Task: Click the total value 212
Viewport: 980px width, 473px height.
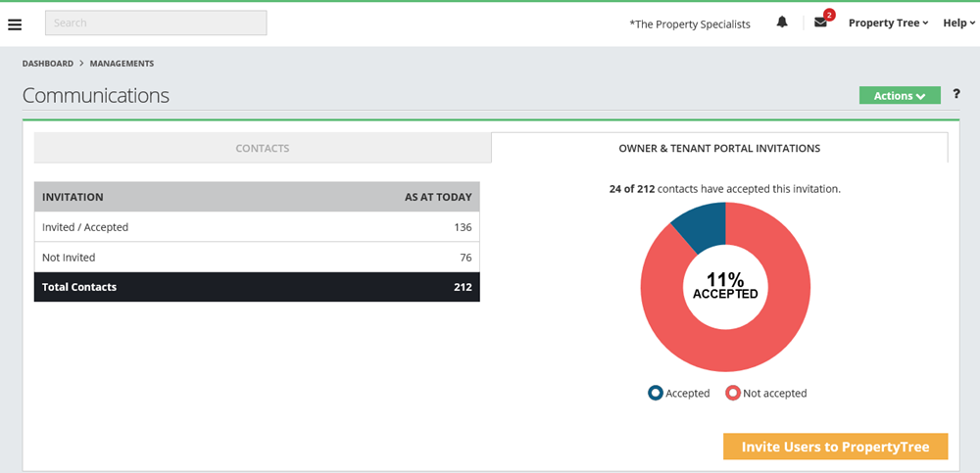Action: point(463,288)
